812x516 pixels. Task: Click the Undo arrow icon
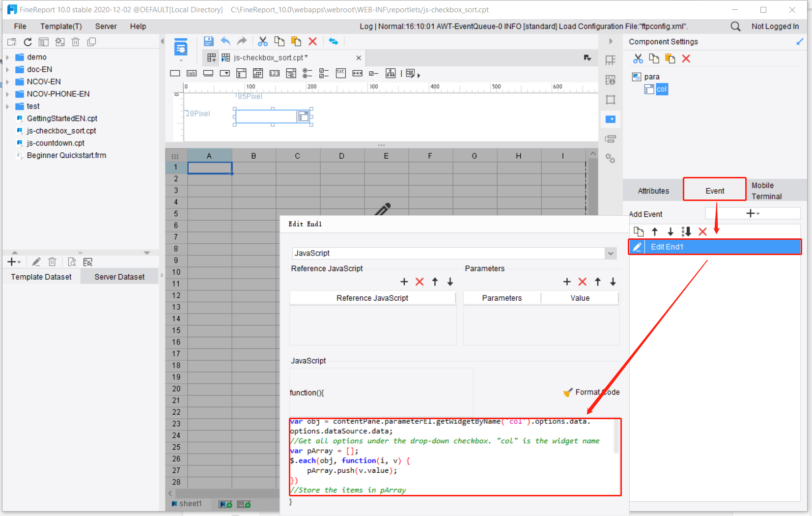point(225,42)
